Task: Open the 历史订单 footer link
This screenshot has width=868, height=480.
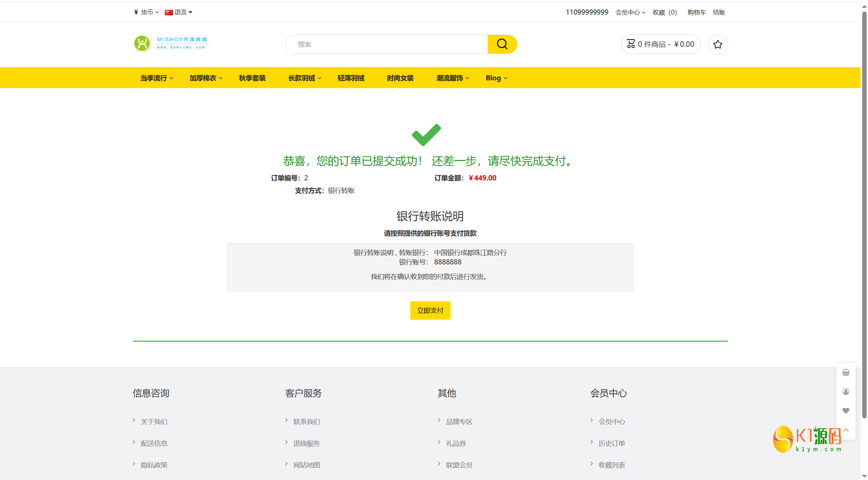Action: (x=612, y=443)
